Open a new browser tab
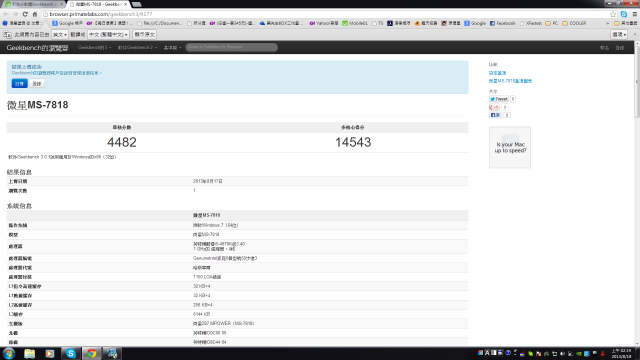The image size is (640, 360). 137,4
